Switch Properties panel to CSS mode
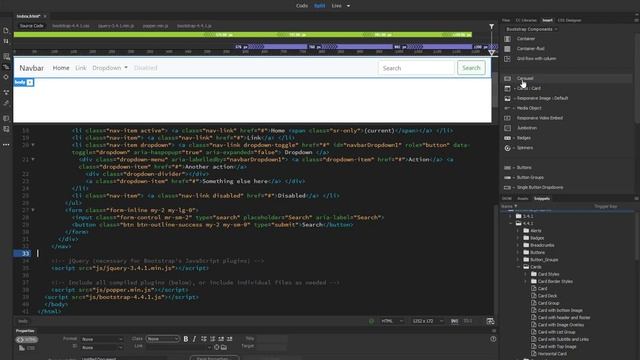The image size is (640, 360). 27,348
